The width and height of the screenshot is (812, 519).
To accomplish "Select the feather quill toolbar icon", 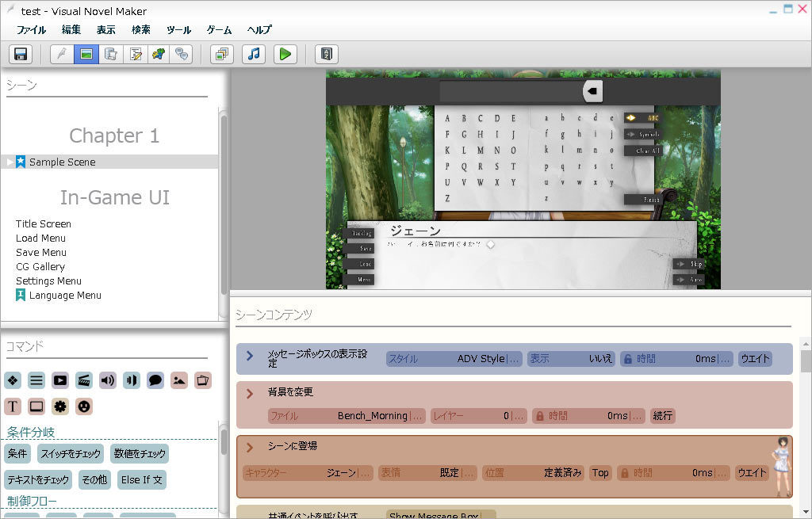I will pyautogui.click(x=62, y=54).
